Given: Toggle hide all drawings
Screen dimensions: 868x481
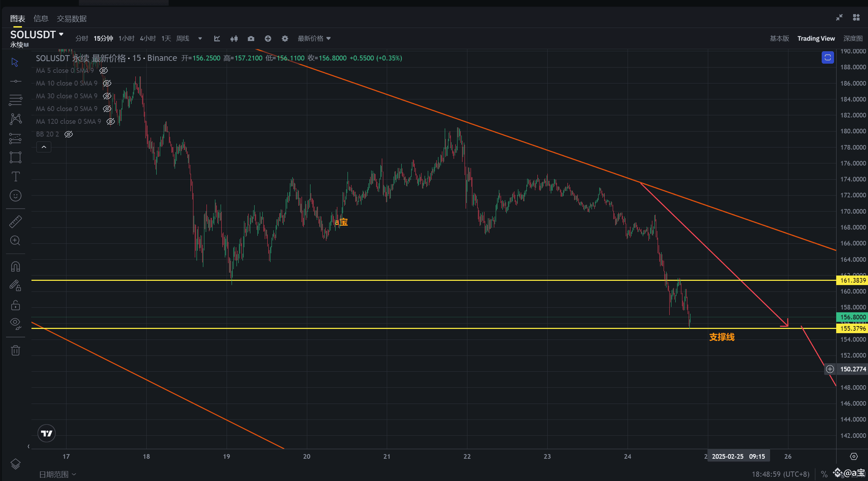Looking at the screenshot, I should click(x=15, y=324).
